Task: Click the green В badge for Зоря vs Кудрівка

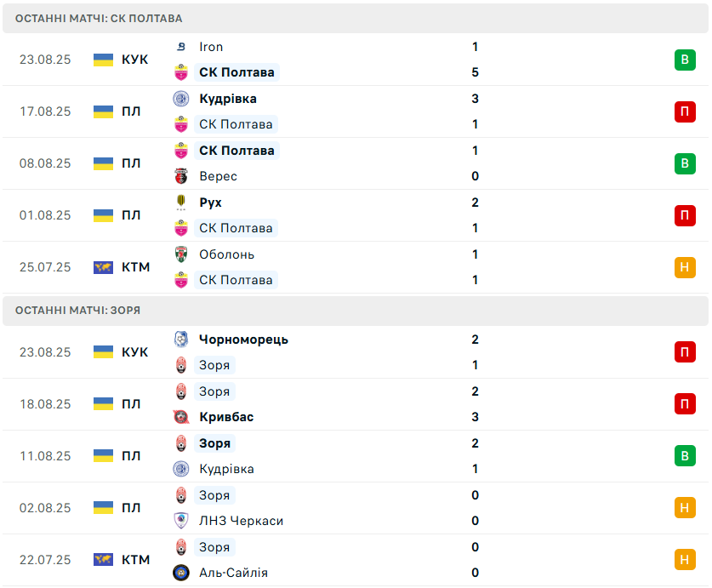Action: coord(685,456)
